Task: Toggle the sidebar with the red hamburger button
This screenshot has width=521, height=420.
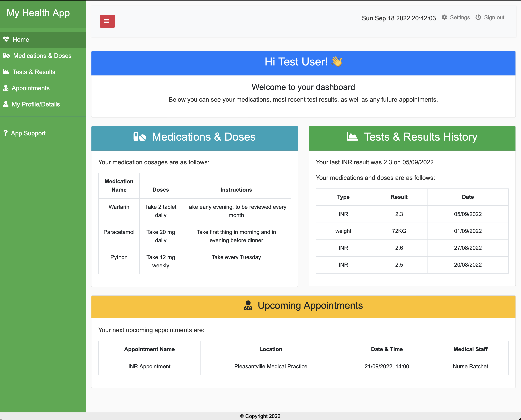Action: coord(107,21)
